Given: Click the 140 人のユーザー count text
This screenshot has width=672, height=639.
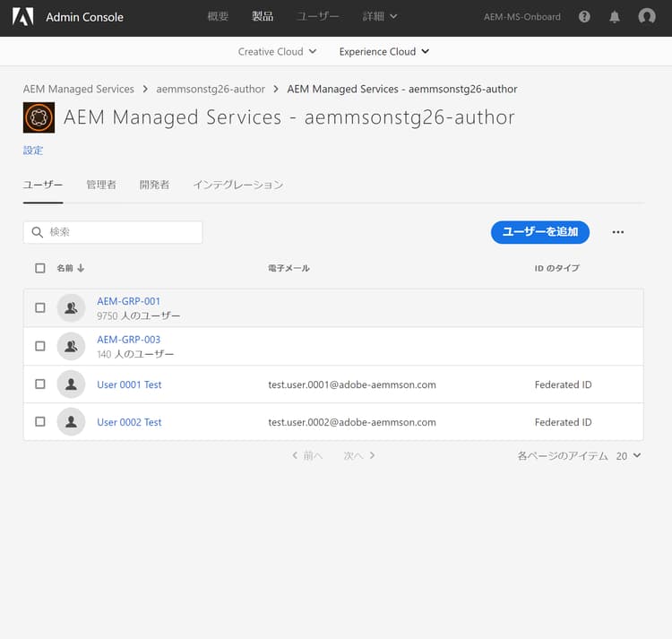Looking at the screenshot, I should [135, 354].
